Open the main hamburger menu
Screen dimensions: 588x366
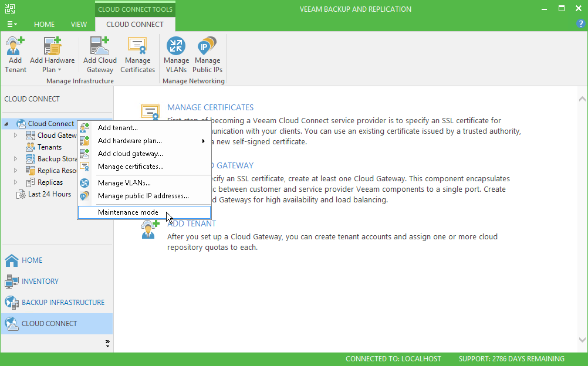[x=12, y=25]
